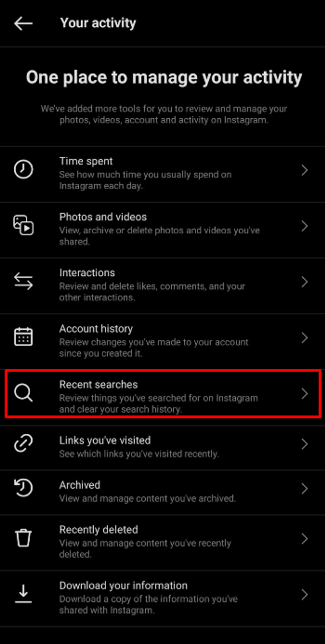325x644 pixels.
Task: Expand Photos and videos chevron arrow
Action: coord(304,226)
